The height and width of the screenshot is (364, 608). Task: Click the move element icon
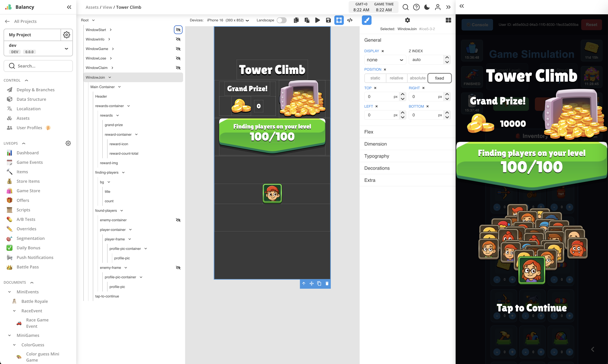(311, 284)
